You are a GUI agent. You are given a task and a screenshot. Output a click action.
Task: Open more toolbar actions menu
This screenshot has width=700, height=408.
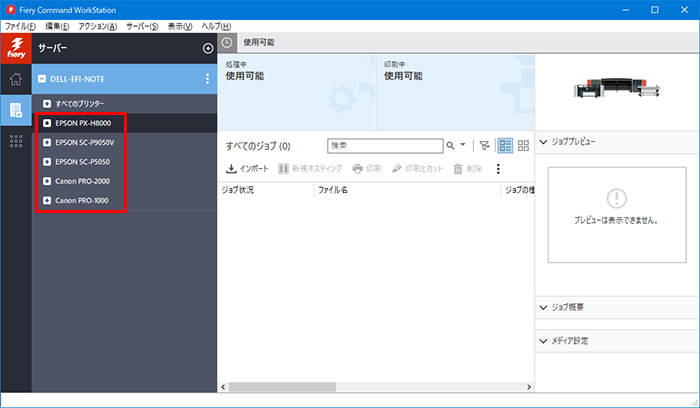[x=498, y=169]
